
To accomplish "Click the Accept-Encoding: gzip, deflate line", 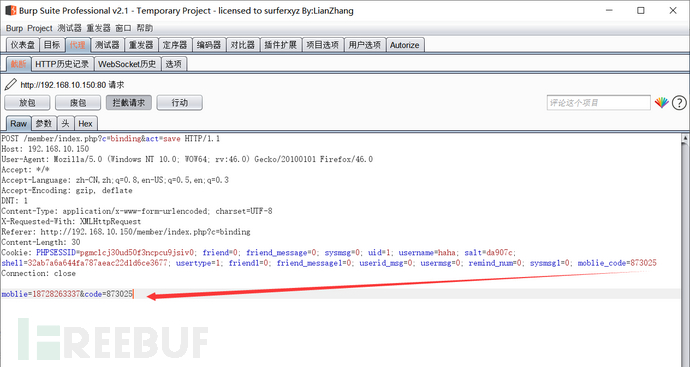I will 67,191.
